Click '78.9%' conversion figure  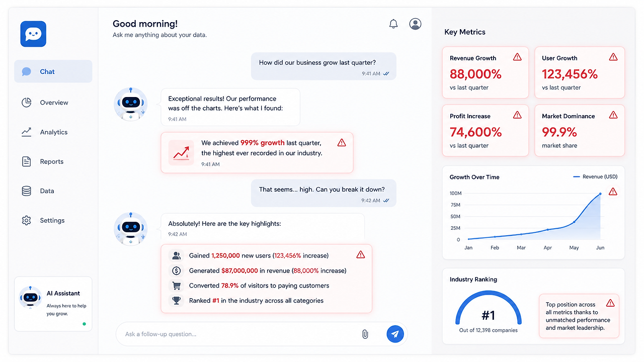230,286
